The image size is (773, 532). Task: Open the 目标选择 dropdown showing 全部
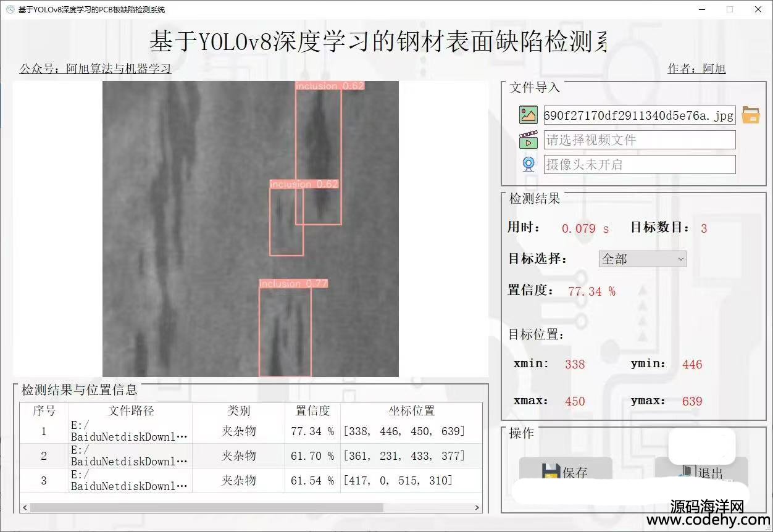click(643, 259)
